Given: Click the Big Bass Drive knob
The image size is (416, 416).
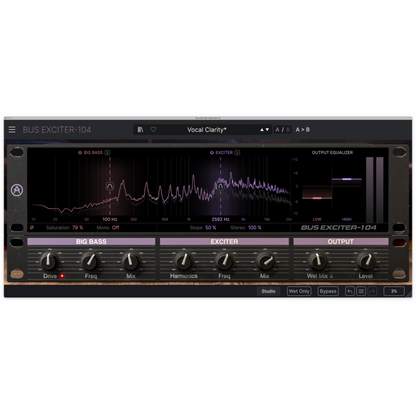Looking at the screenshot, I should click(50, 261).
